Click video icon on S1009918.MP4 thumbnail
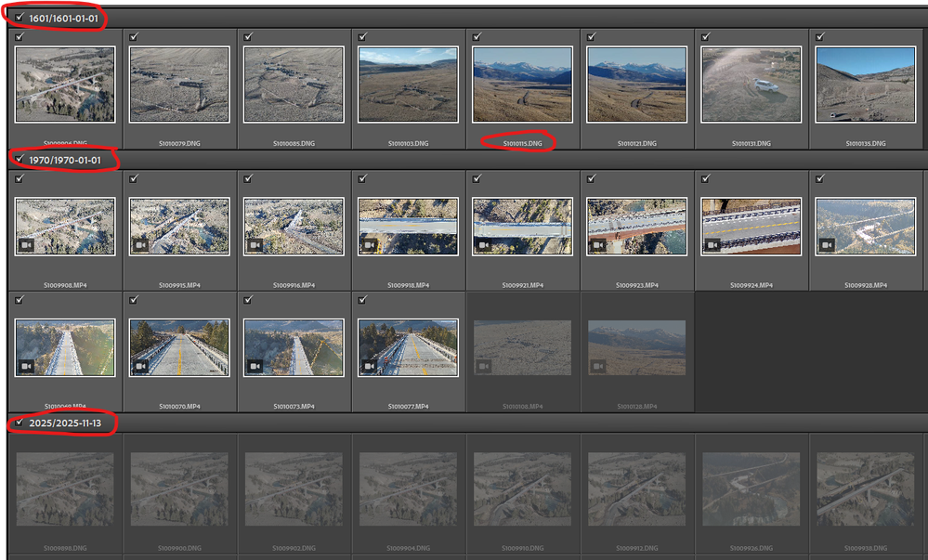Viewport: 928px width, 560px height. pos(368,245)
